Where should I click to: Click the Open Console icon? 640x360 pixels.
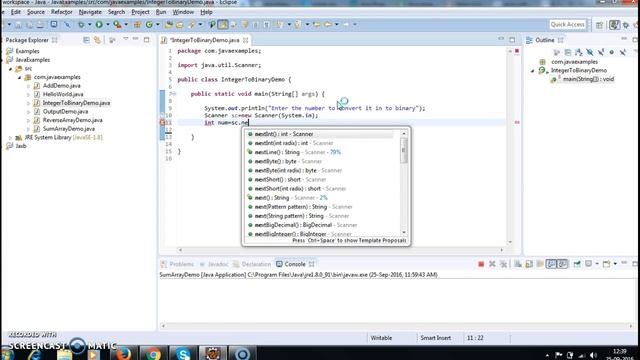607,264
